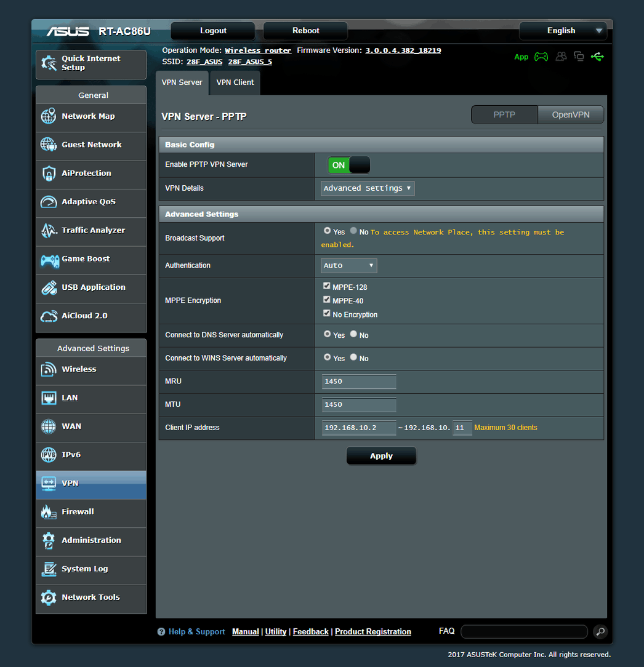Viewport: 644px width, 667px height.
Task: Click the Client IP end octet field
Action: [x=462, y=428]
